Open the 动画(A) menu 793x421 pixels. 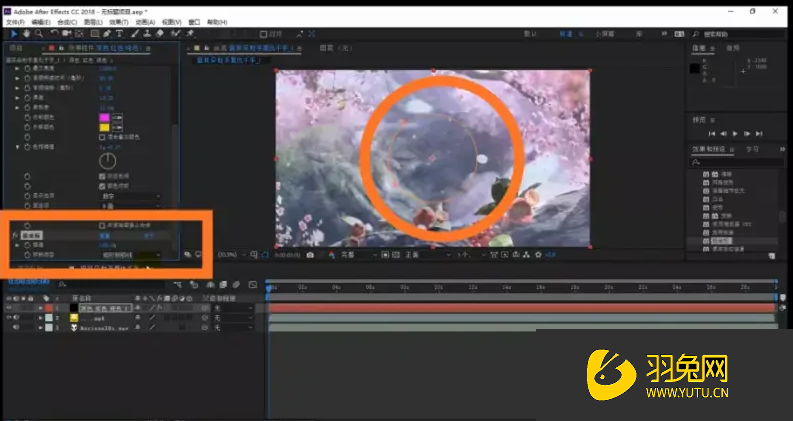coord(145,22)
